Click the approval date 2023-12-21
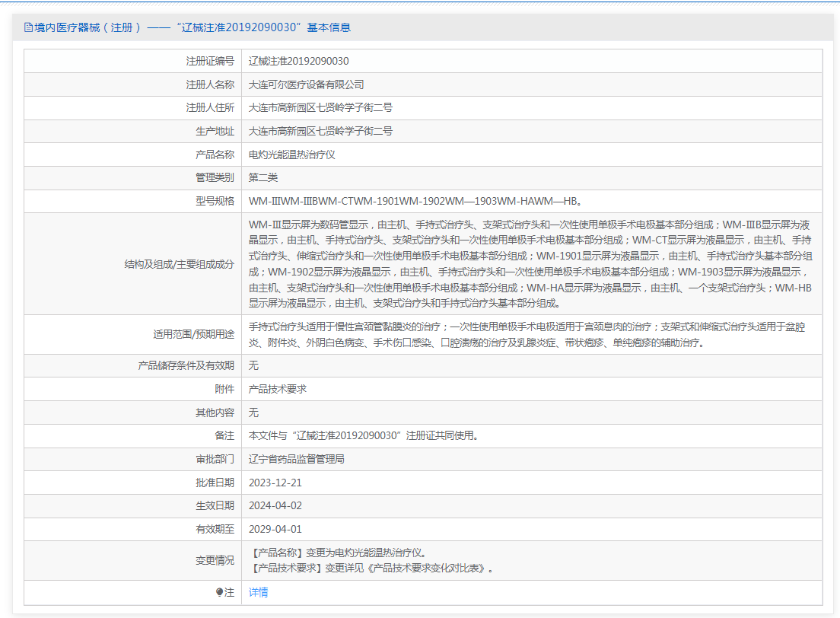This screenshot has height=618, width=840. click(x=275, y=483)
